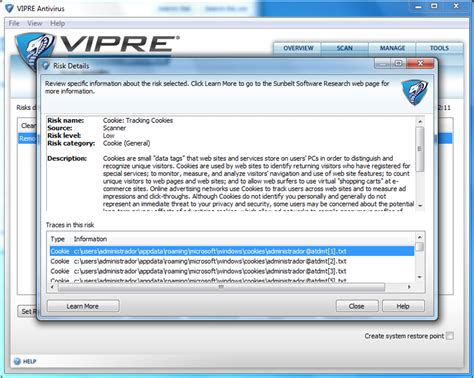Click the VIPRE Antivirus title bar shield icon
The image size is (474, 378).
click(9, 8)
